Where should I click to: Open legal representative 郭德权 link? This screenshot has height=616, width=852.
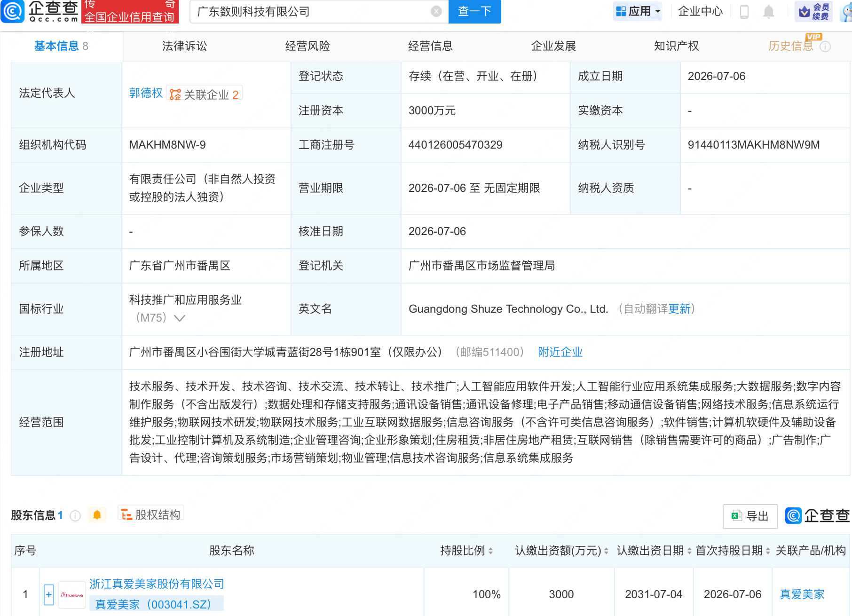pyautogui.click(x=146, y=93)
